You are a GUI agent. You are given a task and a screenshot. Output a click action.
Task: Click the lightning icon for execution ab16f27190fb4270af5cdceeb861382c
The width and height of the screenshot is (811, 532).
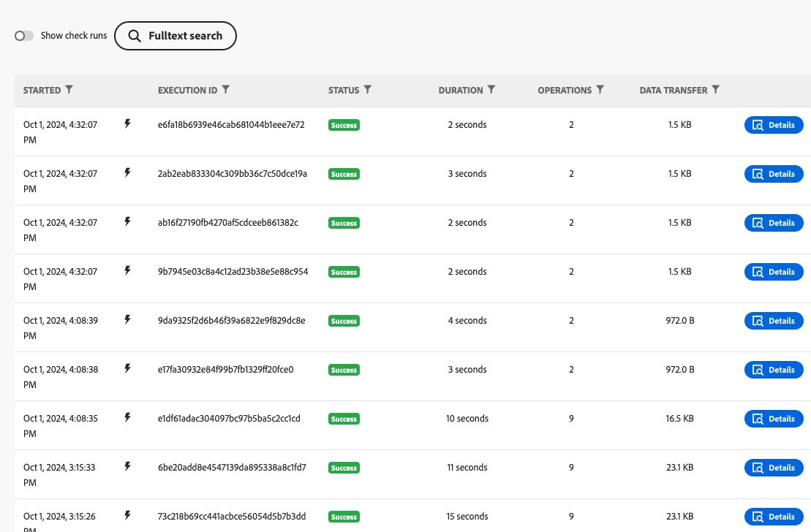[x=127, y=222]
